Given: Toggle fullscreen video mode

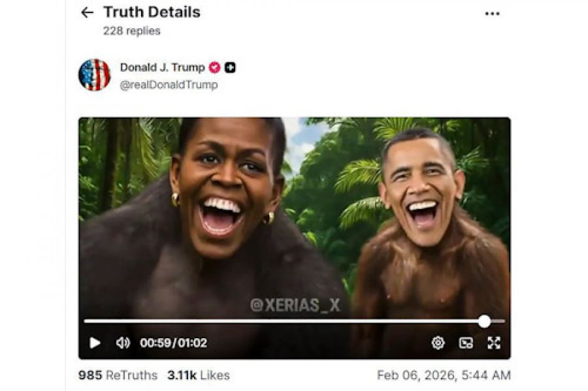Looking at the screenshot, I should click(x=494, y=343).
